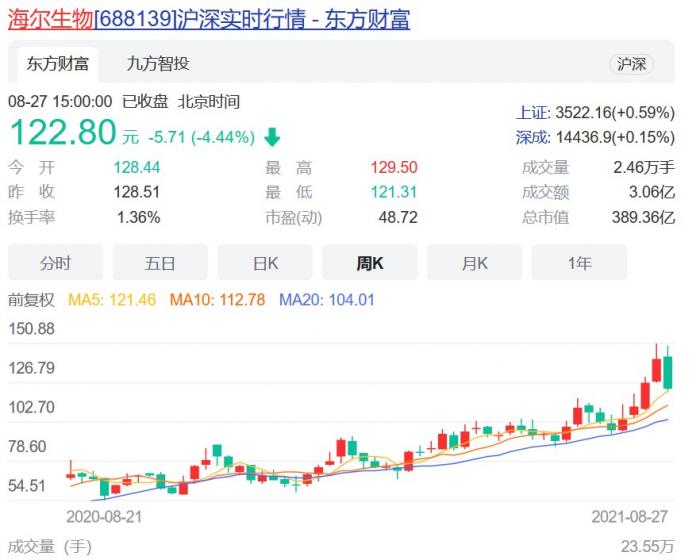Show the 1年 chart range
The image size is (700, 560).
tap(579, 263)
